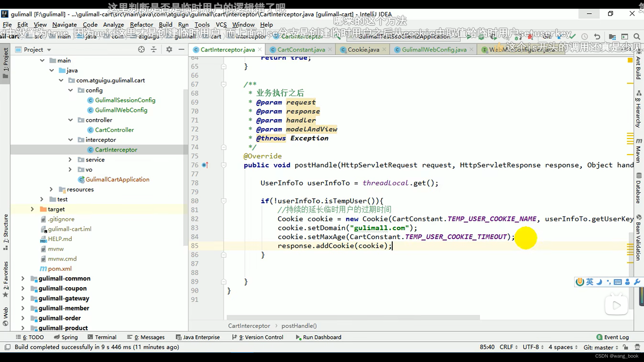This screenshot has width=644, height=362.
Task: Close the CartInterceptor.java tab
Action: pos(260,49)
